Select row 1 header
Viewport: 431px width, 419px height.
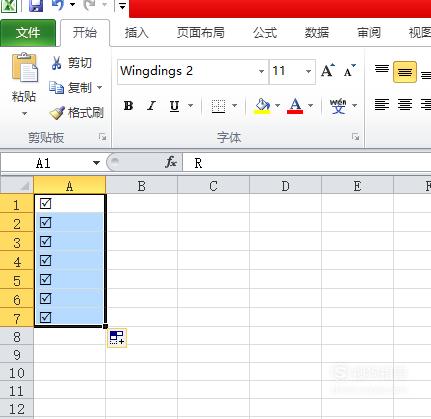point(17,204)
